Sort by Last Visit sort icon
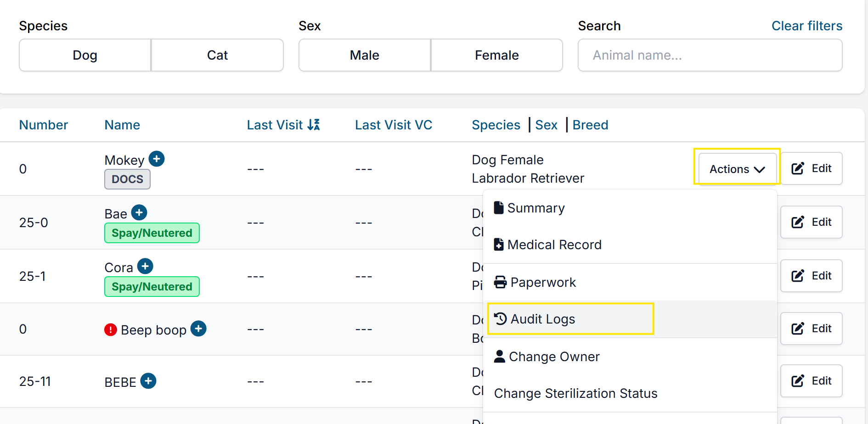Viewport: 868px width, 424px height. tap(314, 125)
